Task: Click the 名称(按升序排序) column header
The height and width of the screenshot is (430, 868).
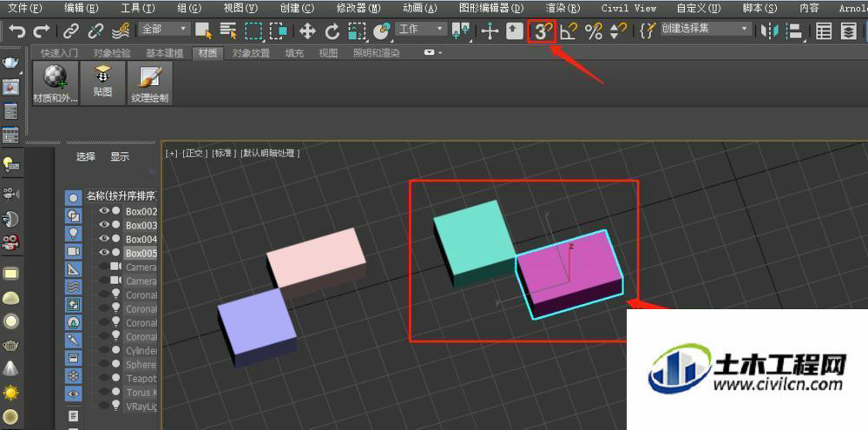Action: (121, 196)
